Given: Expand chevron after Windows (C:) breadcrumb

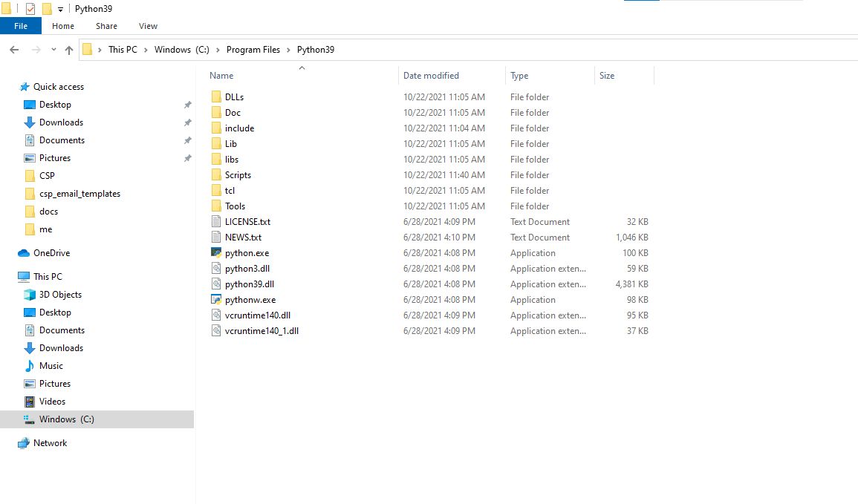Looking at the screenshot, I should tap(218, 50).
